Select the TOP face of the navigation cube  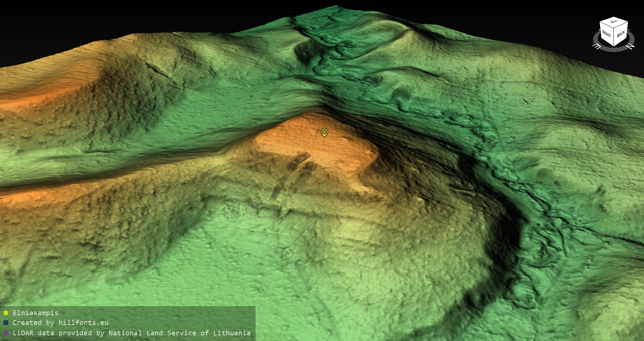(614, 22)
